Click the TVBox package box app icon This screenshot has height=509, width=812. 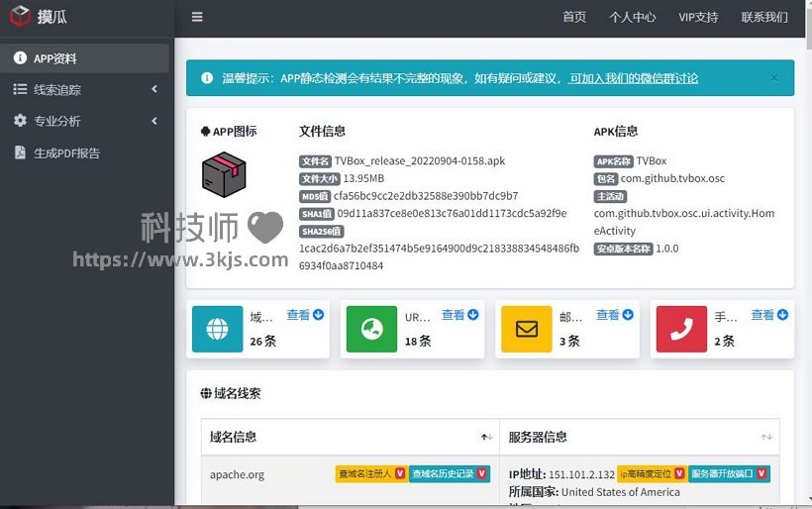point(224,174)
